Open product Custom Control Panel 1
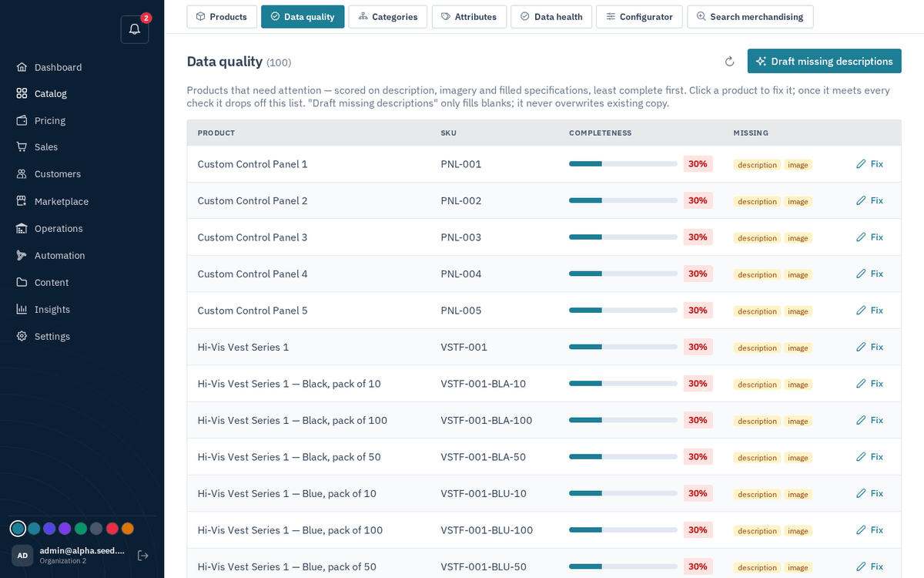Image resolution: width=924 pixels, height=578 pixels. tap(253, 164)
